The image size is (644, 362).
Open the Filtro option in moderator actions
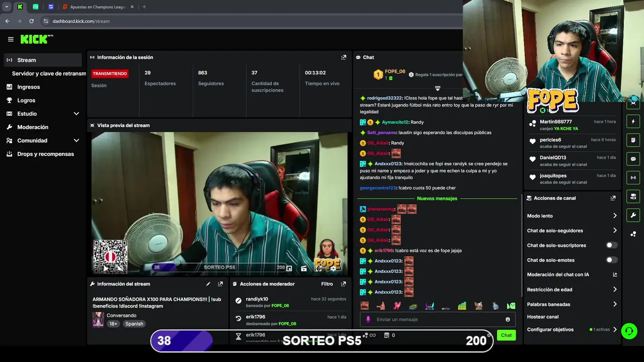tap(327, 284)
